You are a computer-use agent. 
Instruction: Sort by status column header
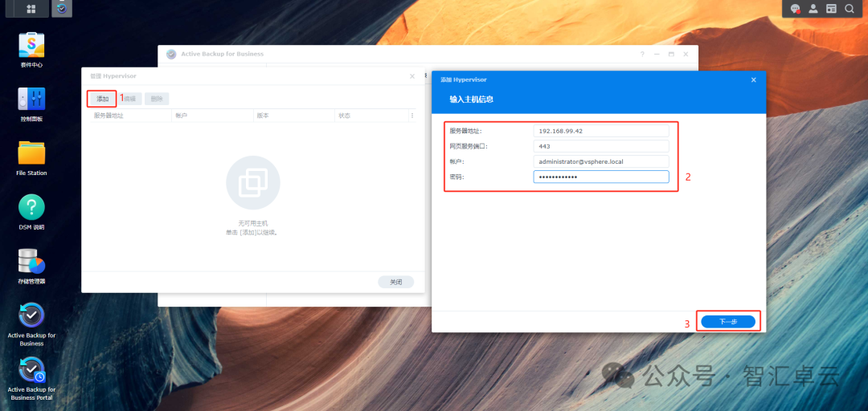click(x=371, y=116)
